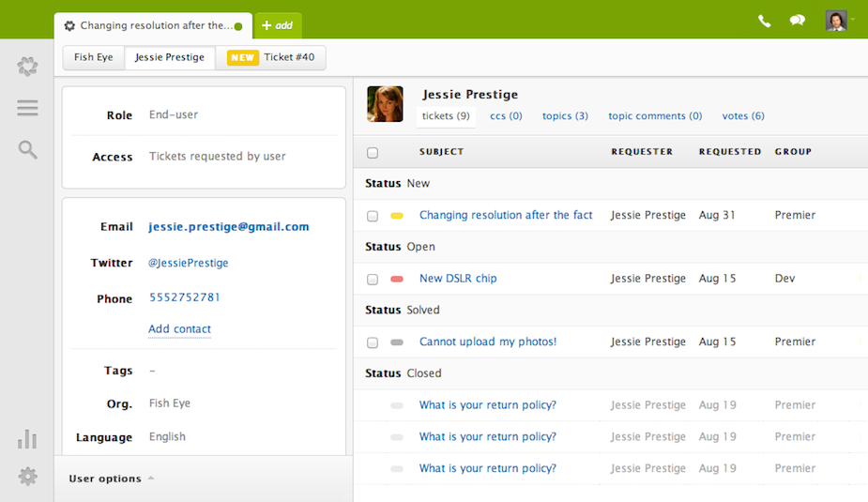Open the admin settings gear icon
This screenshot has height=502, width=868.
click(x=27, y=477)
